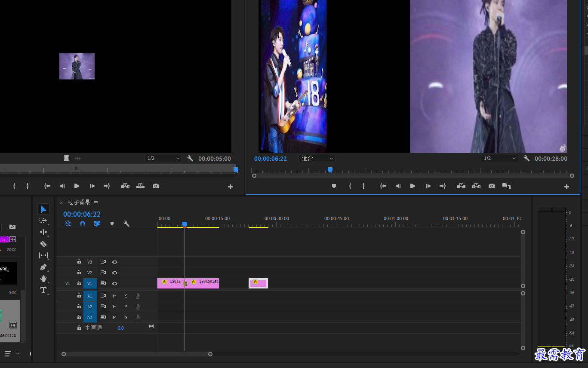Open timeline display settings wrench
This screenshot has width=588, height=368.
[x=126, y=224]
